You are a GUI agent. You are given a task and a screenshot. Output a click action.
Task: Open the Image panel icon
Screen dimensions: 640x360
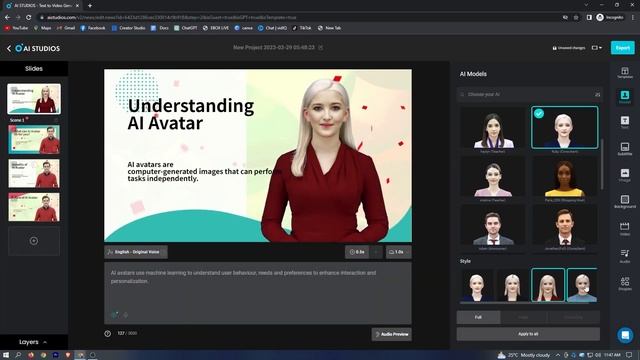624,175
